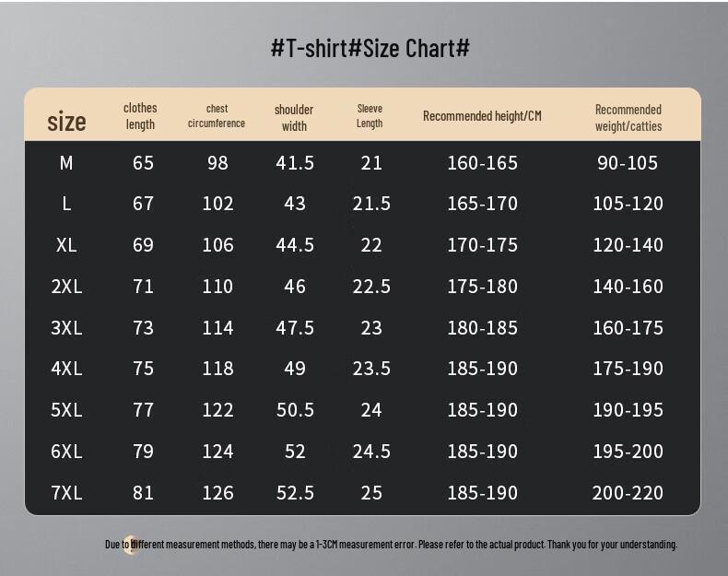Image resolution: width=728 pixels, height=576 pixels.
Task: Select the "size" column header
Action: pos(66,121)
